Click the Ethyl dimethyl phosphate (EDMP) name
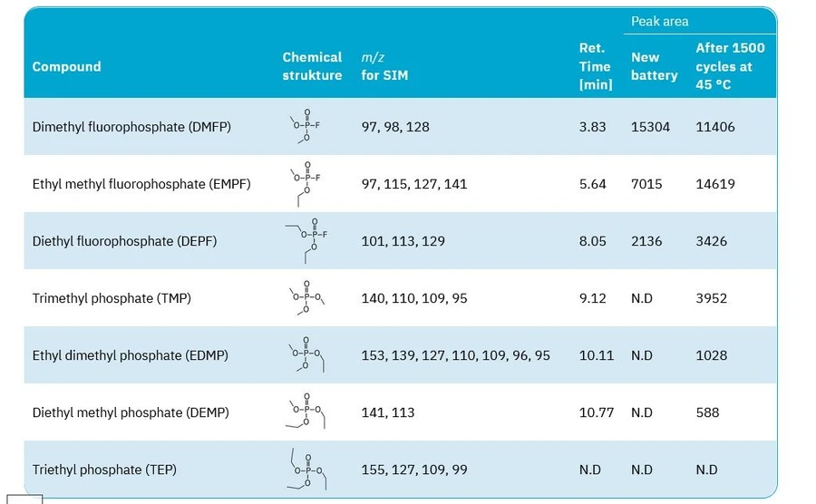The width and height of the screenshot is (816, 504). [x=131, y=355]
